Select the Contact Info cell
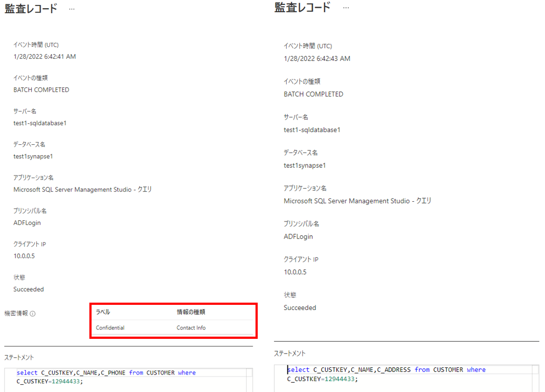545x392 pixels. point(191,328)
